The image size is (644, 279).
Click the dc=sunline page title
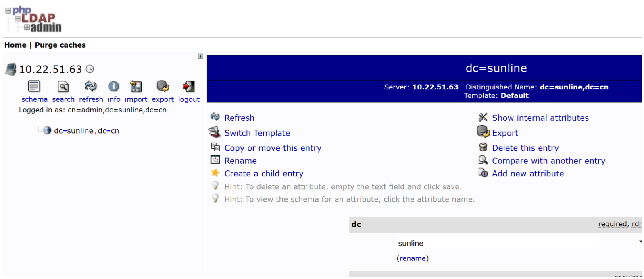[x=496, y=68]
